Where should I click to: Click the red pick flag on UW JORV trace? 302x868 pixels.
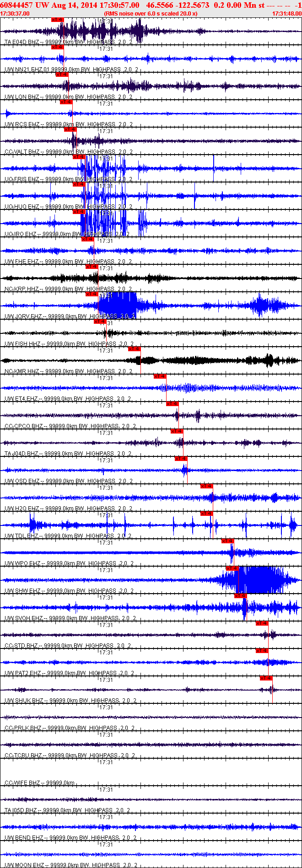(92, 294)
